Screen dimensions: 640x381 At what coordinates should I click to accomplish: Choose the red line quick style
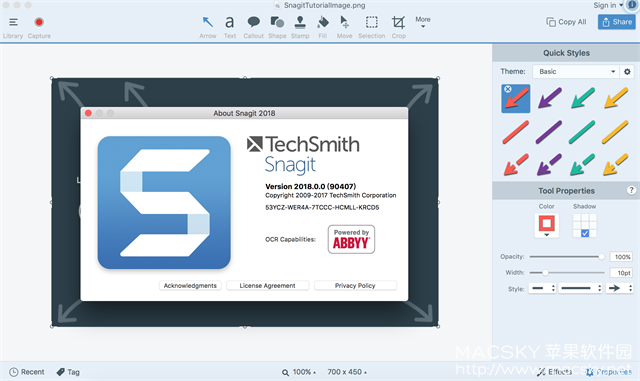click(x=516, y=132)
